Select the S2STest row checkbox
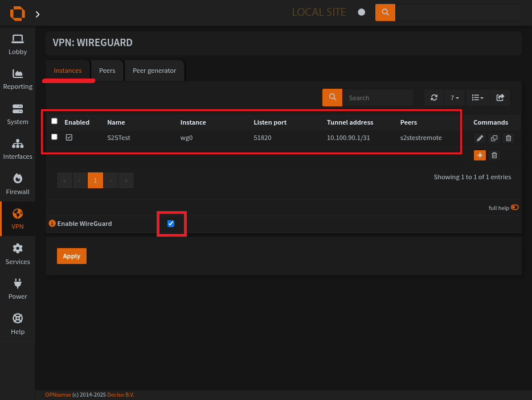Viewport: 532px width, 400px height. pyautogui.click(x=54, y=137)
